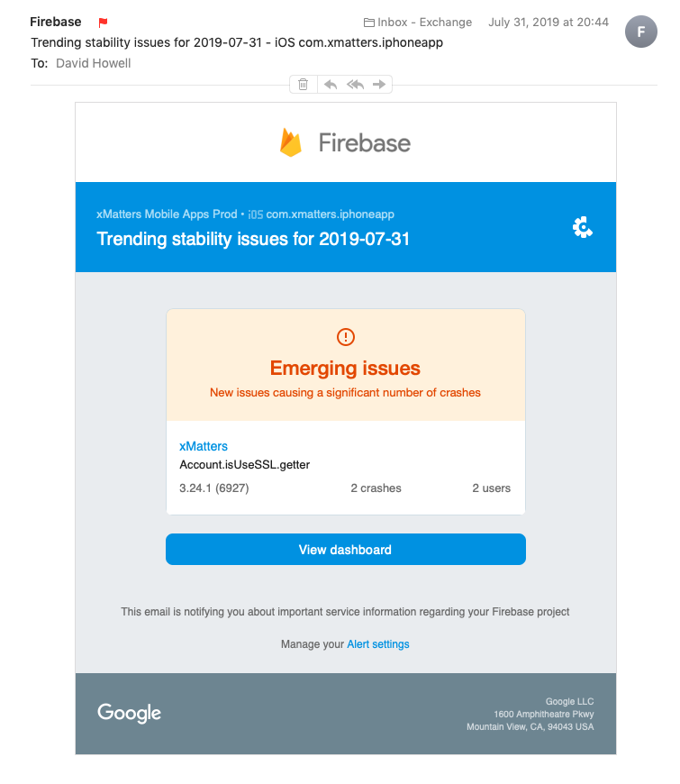
Task: Click the email subject line
Action: click(237, 42)
